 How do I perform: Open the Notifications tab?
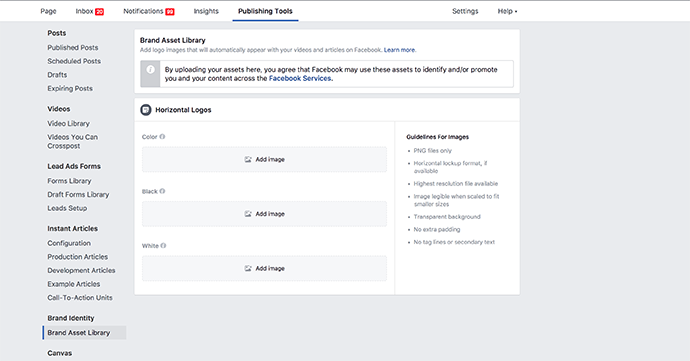coord(143,11)
